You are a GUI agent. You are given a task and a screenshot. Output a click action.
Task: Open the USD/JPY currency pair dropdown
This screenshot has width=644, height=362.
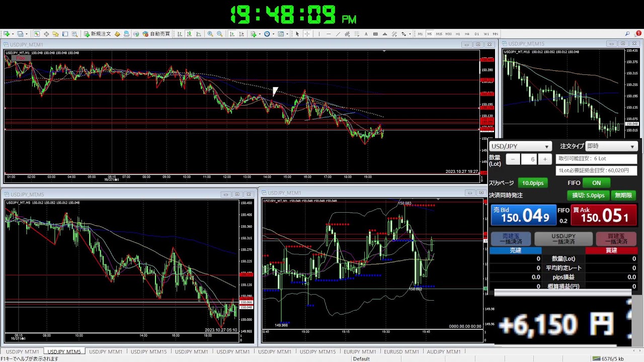tap(520, 146)
